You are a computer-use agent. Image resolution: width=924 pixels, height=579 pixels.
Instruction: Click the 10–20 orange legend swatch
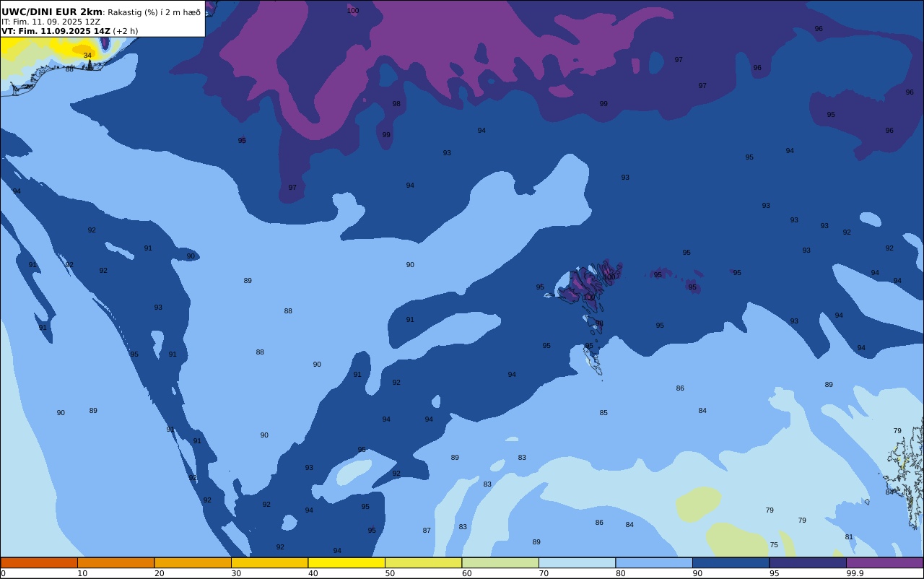tap(115, 562)
